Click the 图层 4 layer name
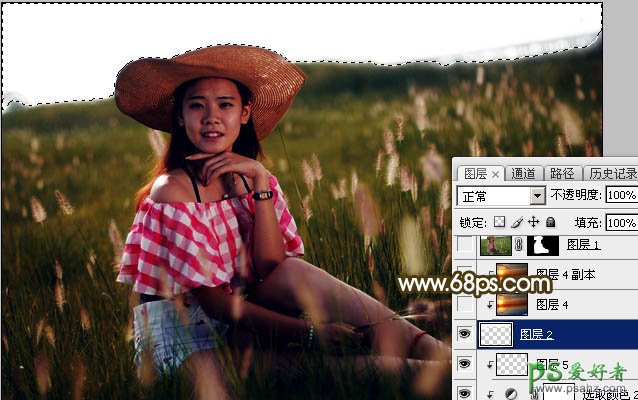This screenshot has height=400, width=638. 552,304
